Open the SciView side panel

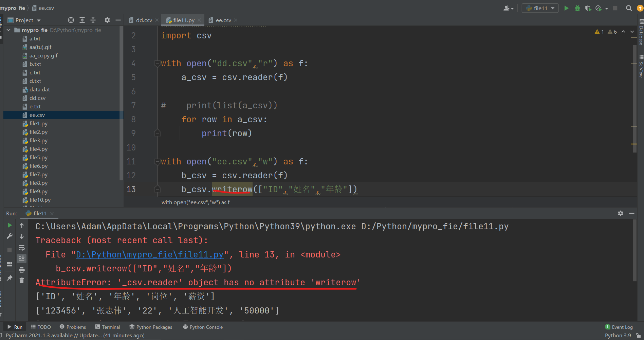pyautogui.click(x=641, y=67)
